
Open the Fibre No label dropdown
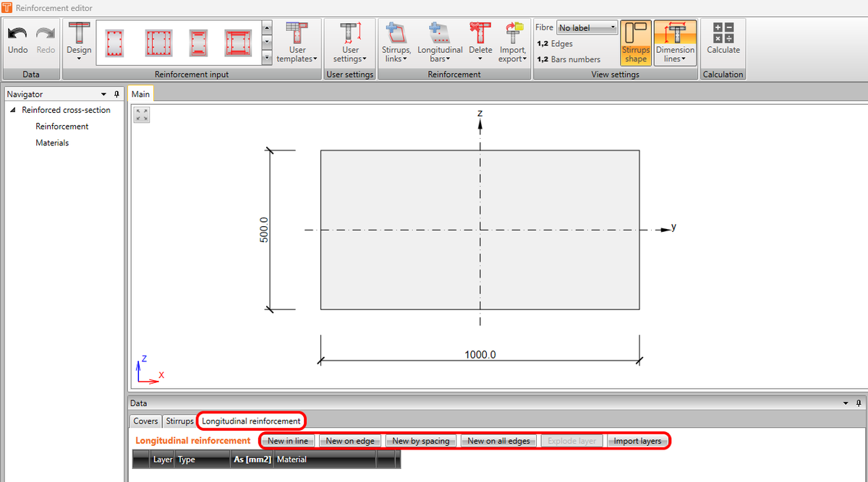click(x=587, y=27)
